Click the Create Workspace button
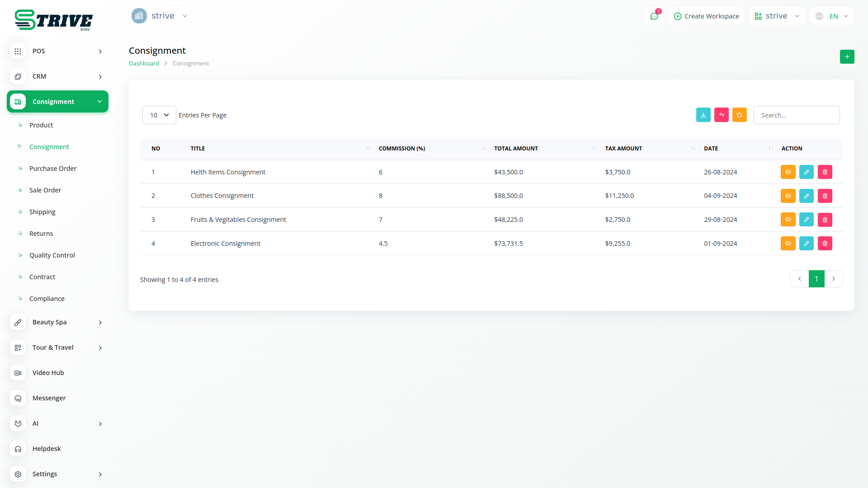The height and width of the screenshot is (488, 868). coord(706,16)
